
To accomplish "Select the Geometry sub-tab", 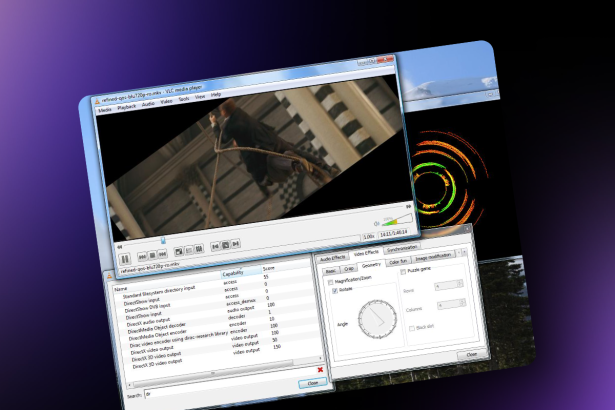I will click(x=371, y=266).
